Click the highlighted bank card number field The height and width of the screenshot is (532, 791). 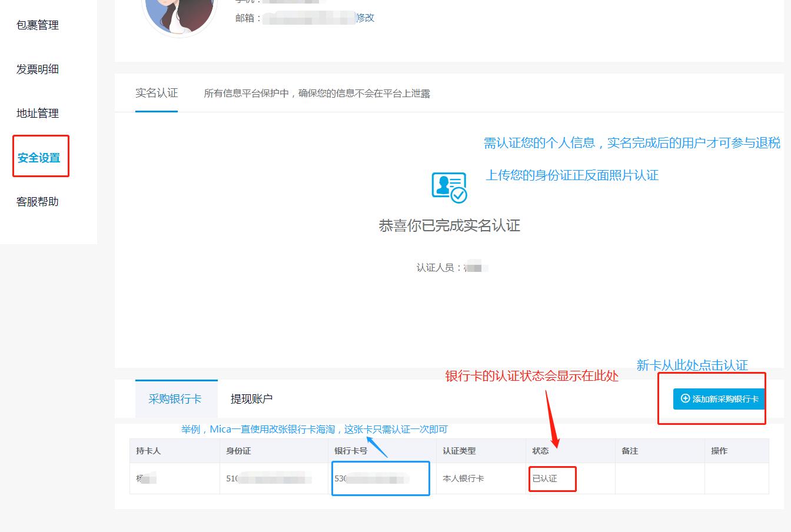(x=380, y=478)
